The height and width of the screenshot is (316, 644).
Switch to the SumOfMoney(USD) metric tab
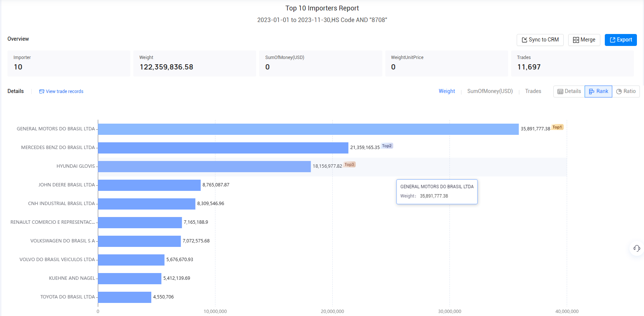click(x=490, y=91)
